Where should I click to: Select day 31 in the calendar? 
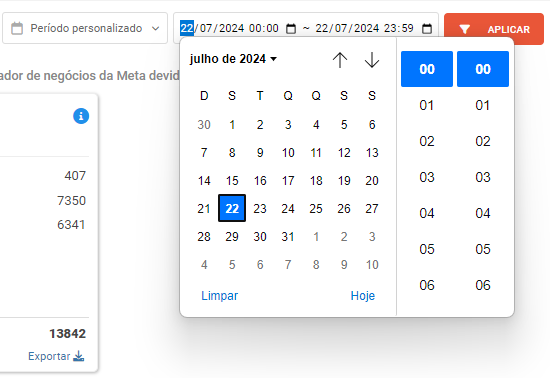click(288, 236)
